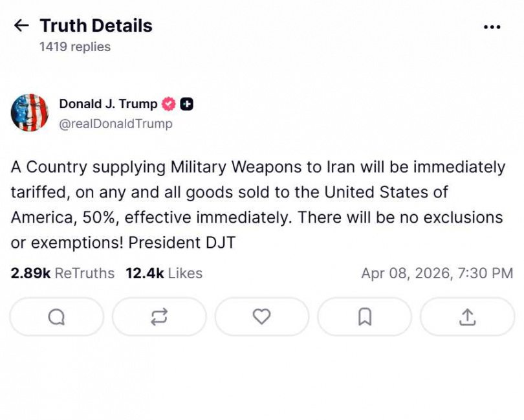The image size is (524, 420).
Task: Click the reply icon on Trump's post
Action: click(x=56, y=316)
